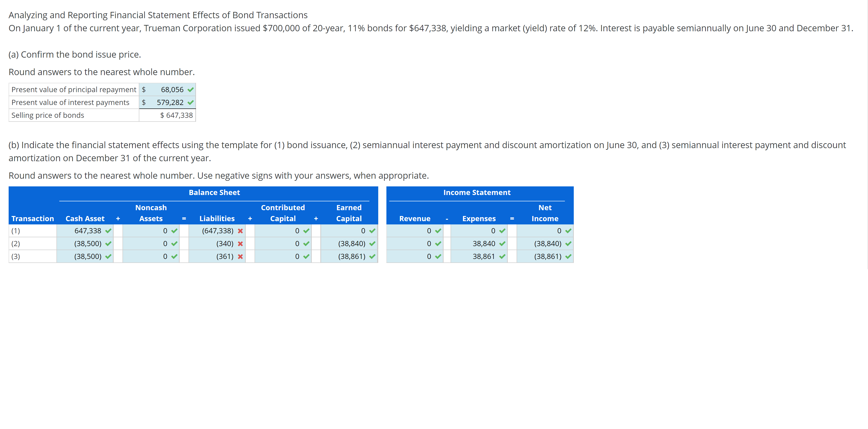
Task: Click Cash Asset field for transaction (1)
Action: point(85,231)
